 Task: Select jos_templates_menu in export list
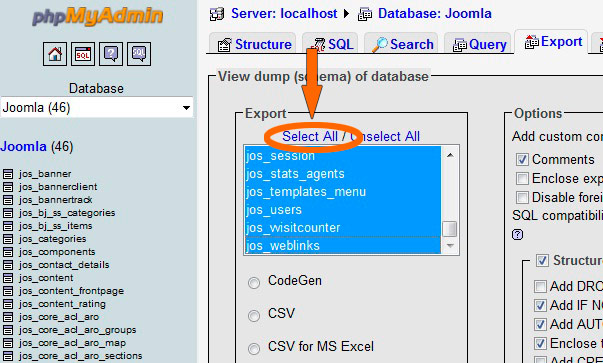pyautogui.click(x=343, y=192)
